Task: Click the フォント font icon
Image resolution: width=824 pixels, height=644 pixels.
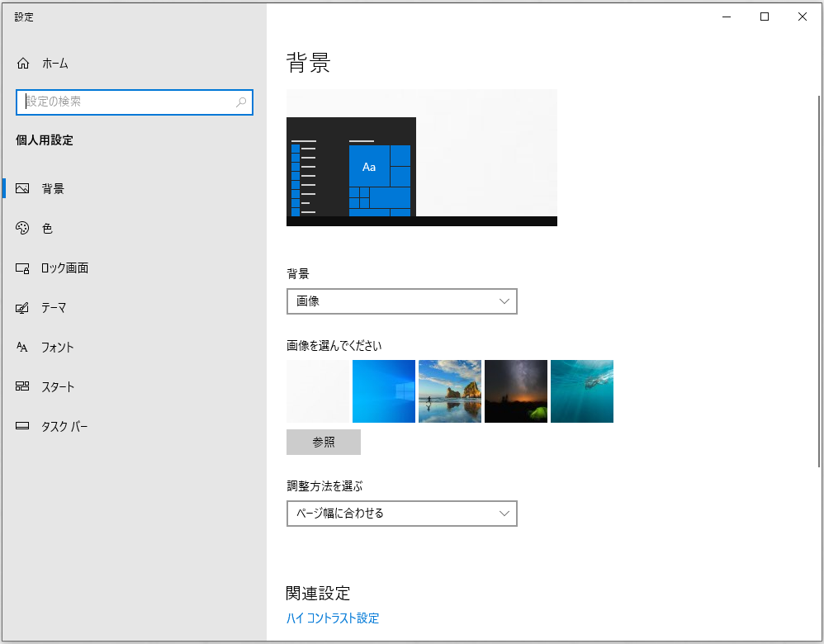Action: click(x=22, y=347)
